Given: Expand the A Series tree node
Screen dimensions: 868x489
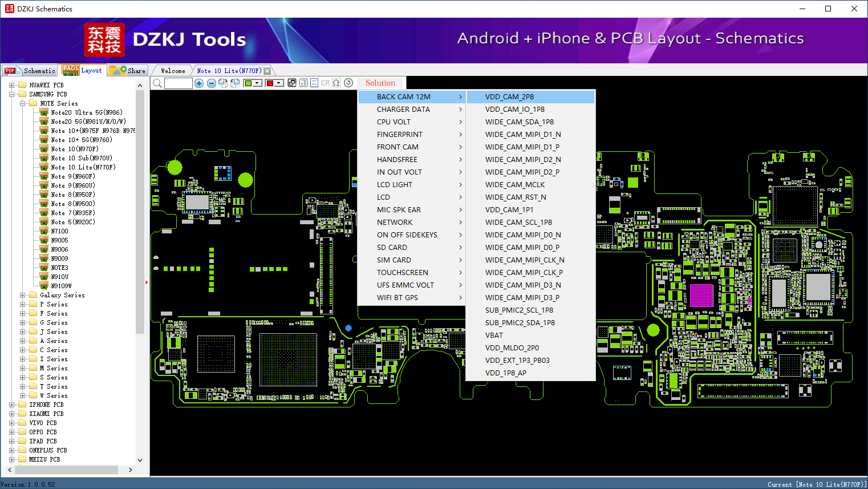Looking at the screenshot, I should [23, 341].
